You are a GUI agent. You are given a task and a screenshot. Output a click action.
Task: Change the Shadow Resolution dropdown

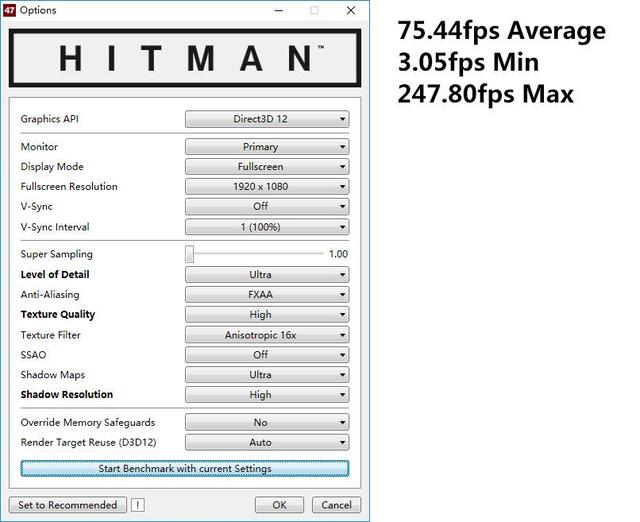[x=267, y=395]
